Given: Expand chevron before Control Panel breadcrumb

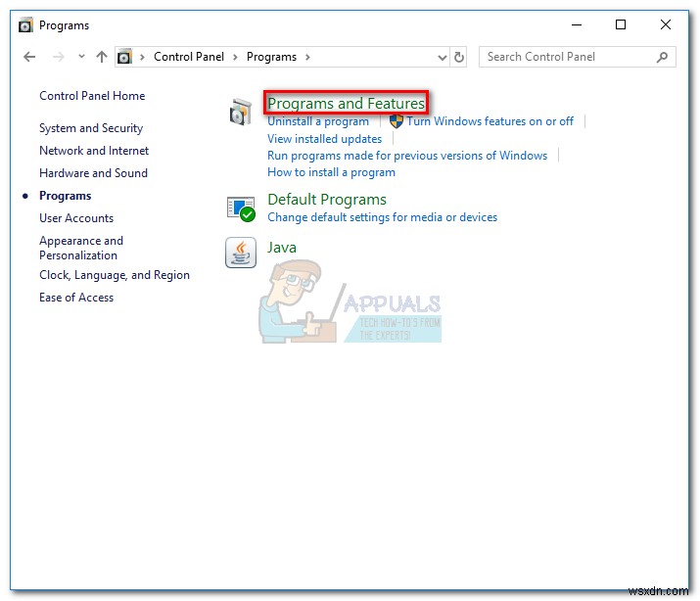Looking at the screenshot, I should (142, 57).
